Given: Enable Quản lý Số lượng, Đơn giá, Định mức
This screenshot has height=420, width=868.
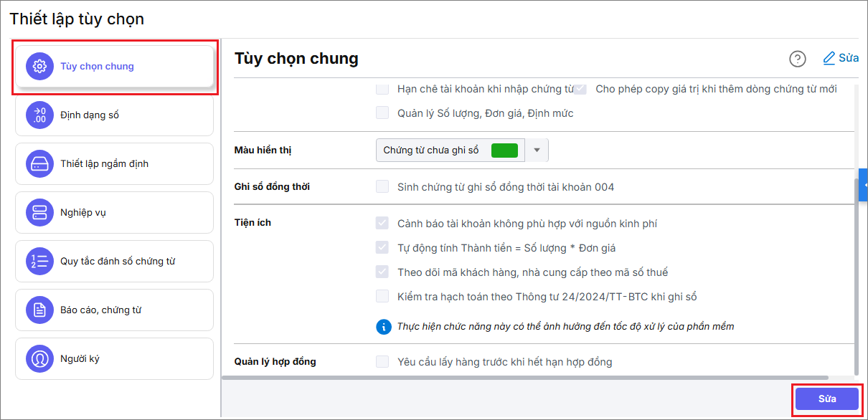Looking at the screenshot, I should pyautogui.click(x=382, y=113).
